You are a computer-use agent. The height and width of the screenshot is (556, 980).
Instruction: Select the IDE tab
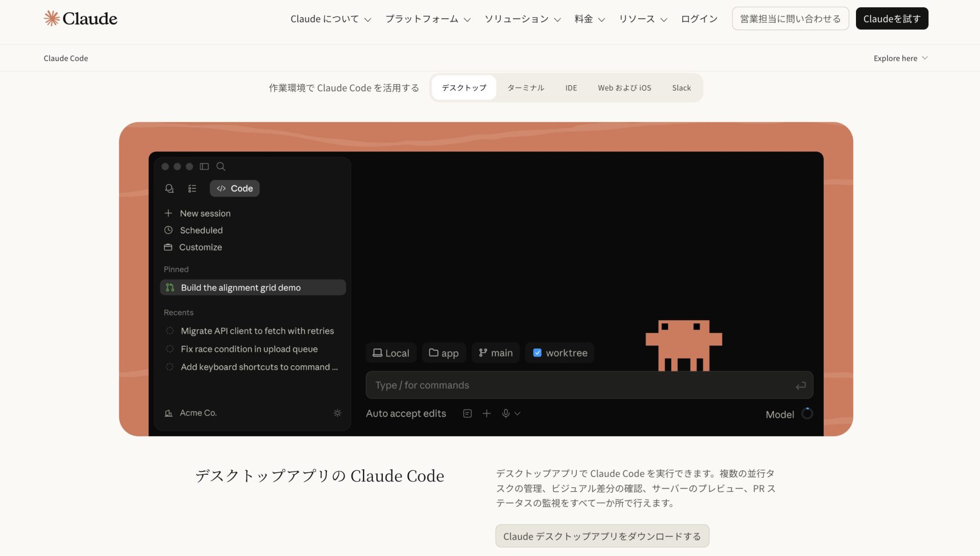click(571, 88)
